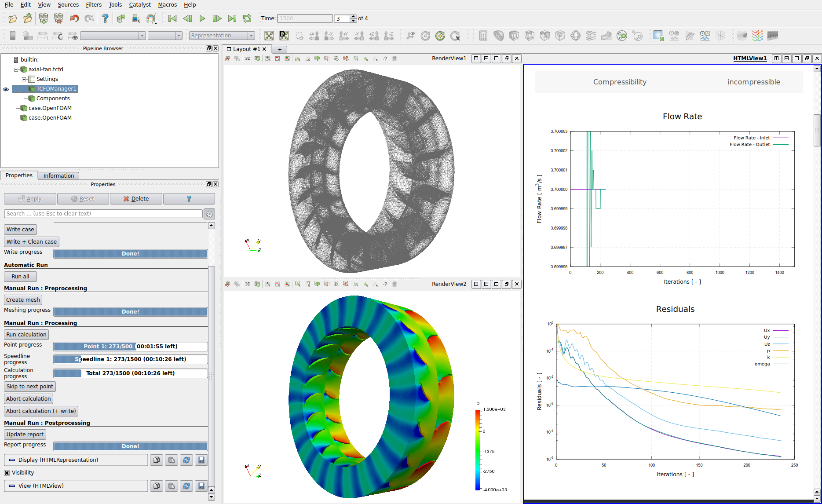
Task: Open the Filters menu
Action: coord(93,4)
